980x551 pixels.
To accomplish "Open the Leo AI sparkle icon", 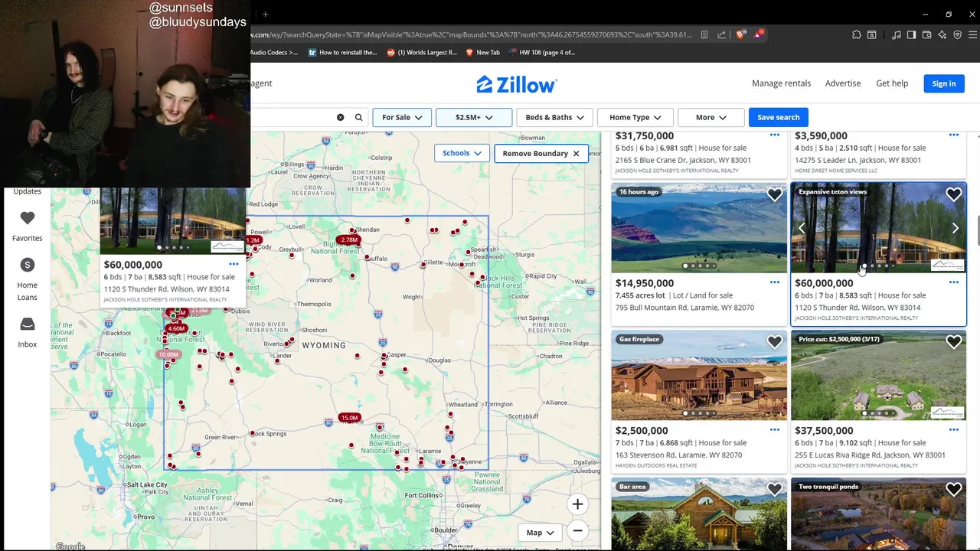I will pos(942,34).
